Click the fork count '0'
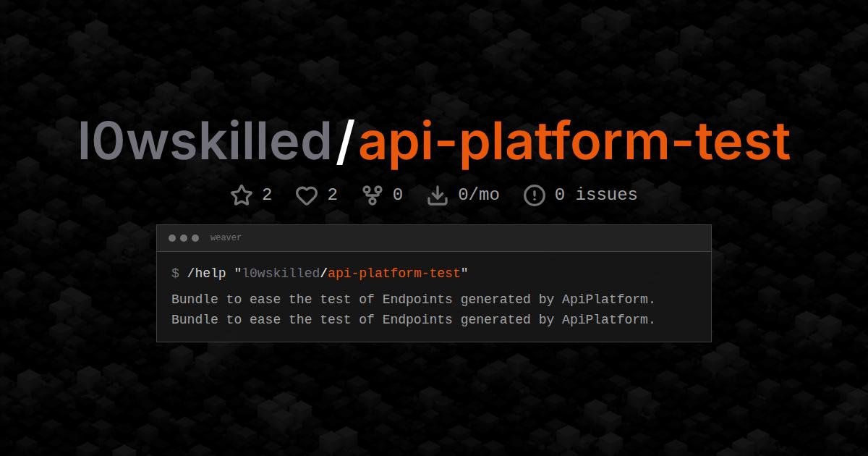This screenshot has width=868, height=456. (398, 195)
